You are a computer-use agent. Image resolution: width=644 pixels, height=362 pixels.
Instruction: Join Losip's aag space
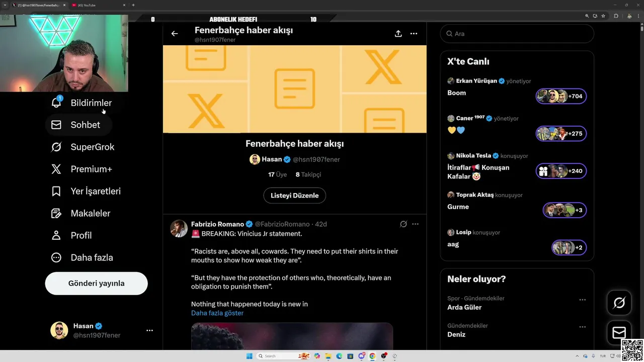click(569, 247)
